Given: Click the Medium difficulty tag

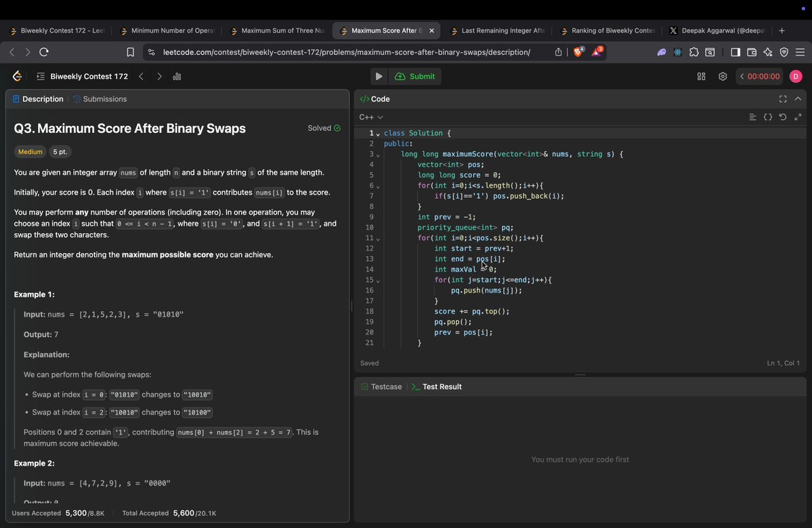Looking at the screenshot, I should pos(30,152).
